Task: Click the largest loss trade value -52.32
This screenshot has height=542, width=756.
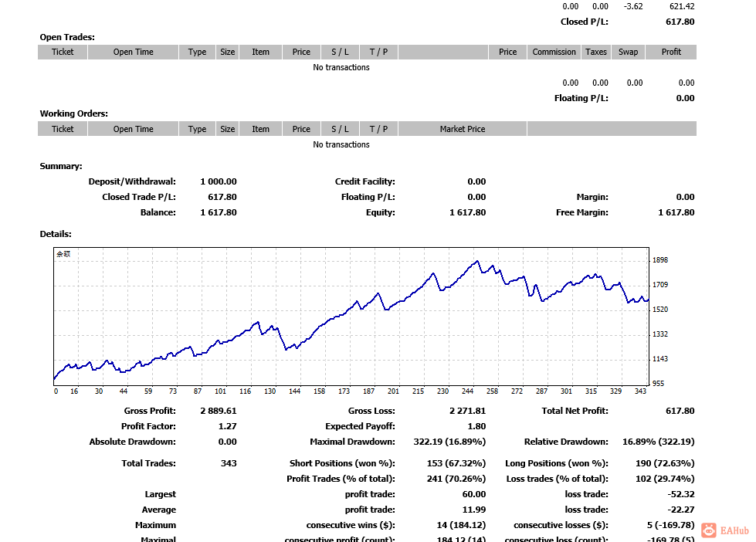Action: (x=681, y=495)
